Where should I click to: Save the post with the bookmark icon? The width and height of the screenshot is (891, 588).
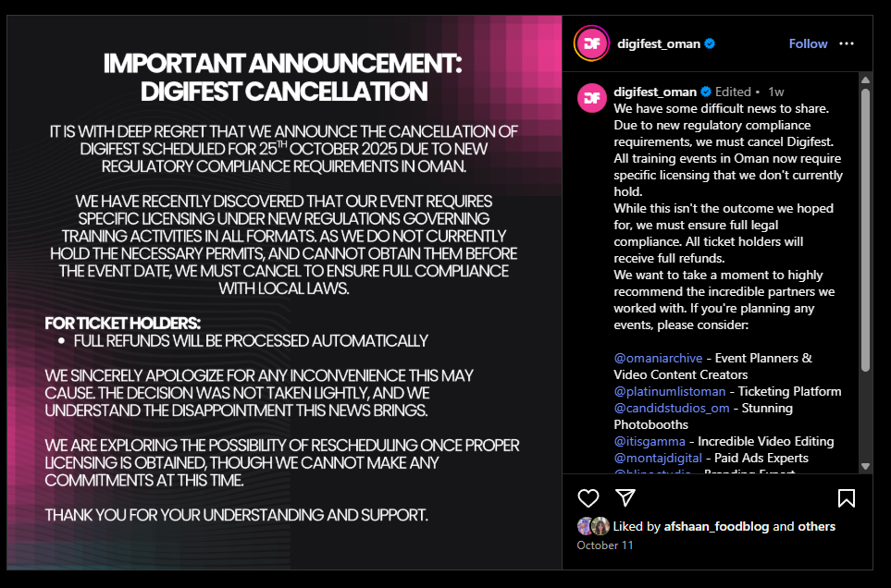click(846, 498)
